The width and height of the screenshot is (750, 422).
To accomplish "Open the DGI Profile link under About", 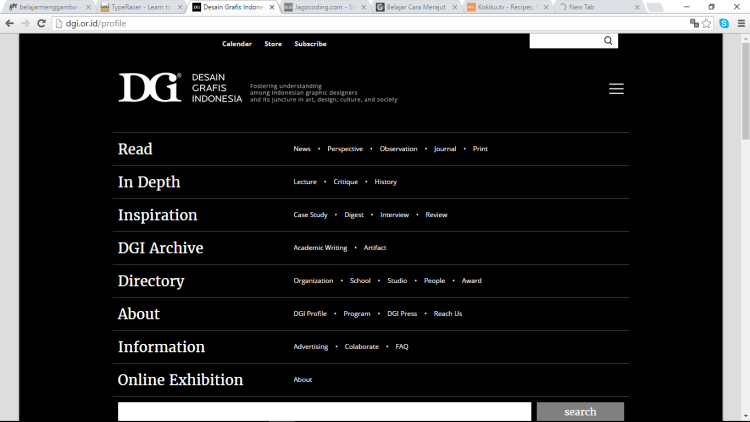I will [x=310, y=313].
